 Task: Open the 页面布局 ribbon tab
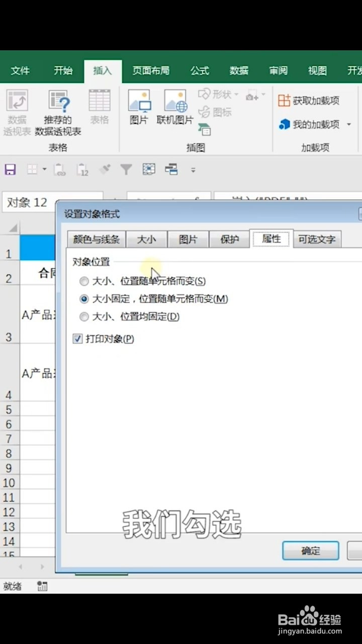[151, 71]
